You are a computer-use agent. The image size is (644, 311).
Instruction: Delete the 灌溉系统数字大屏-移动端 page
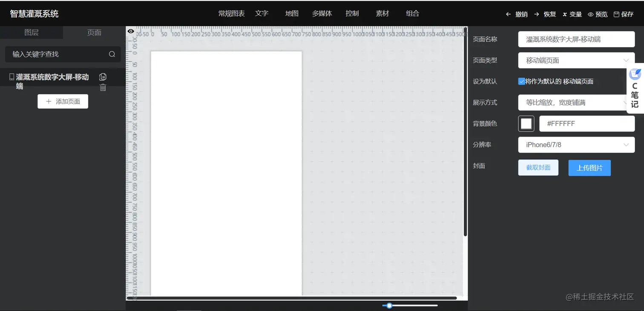pos(103,88)
